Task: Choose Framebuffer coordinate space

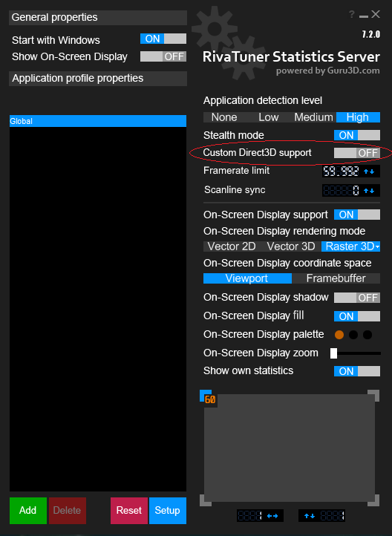Action: point(336,278)
